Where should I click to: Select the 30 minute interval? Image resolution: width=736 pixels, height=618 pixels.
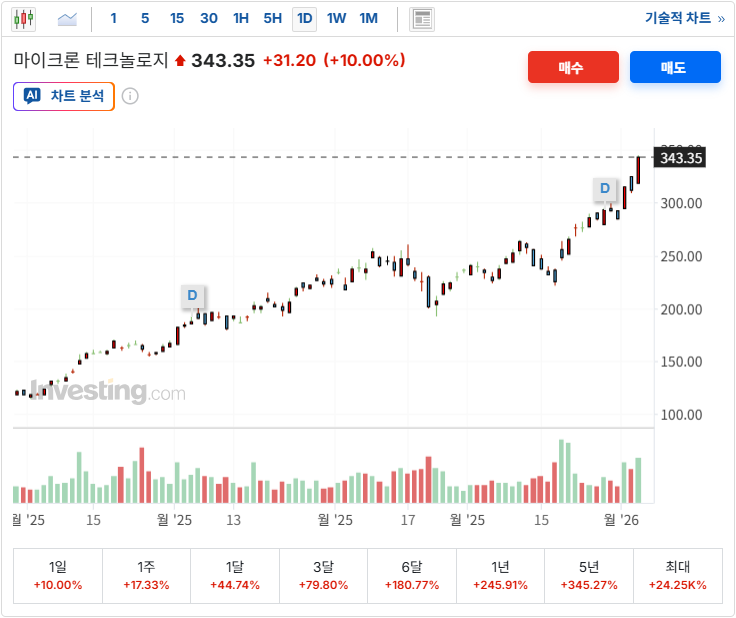209,19
